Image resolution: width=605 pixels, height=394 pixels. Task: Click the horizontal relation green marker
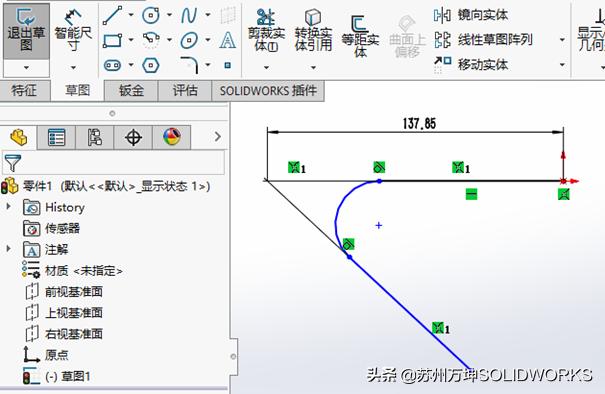471,194
